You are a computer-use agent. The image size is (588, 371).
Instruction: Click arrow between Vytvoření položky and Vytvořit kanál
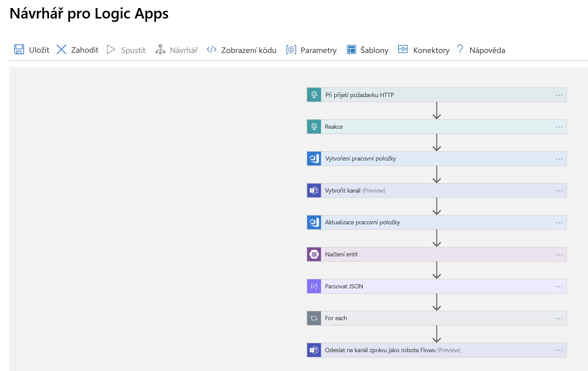437,174
